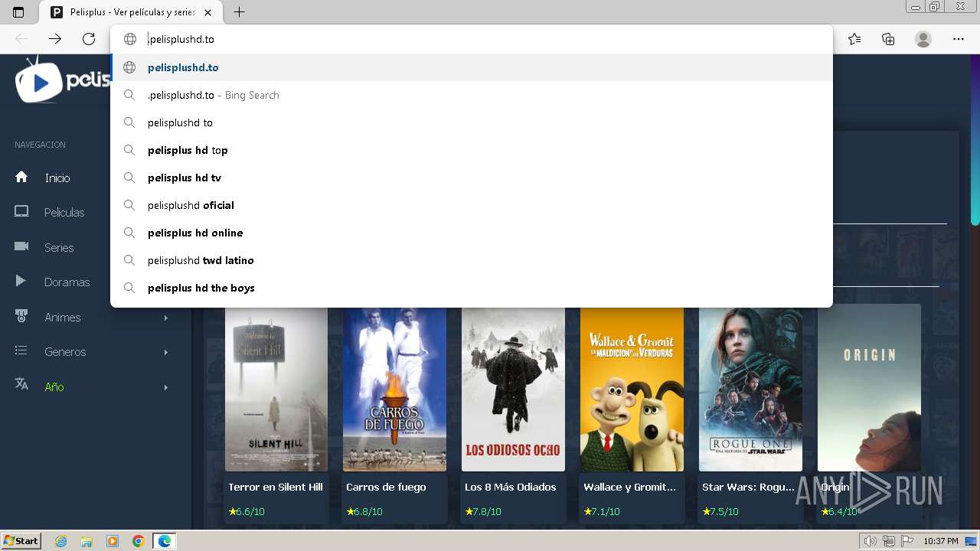Click 'Star Wars: Rogu...' title
This screenshot has height=551, width=980.
pos(748,487)
